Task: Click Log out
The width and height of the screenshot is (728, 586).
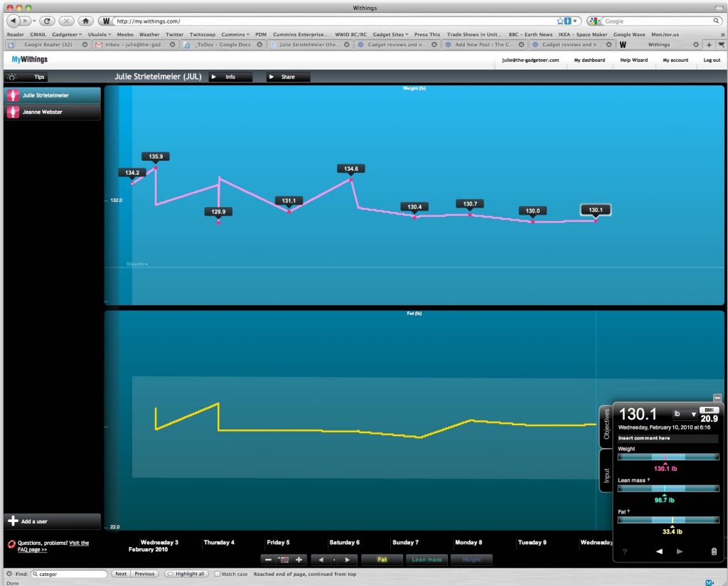Action: (712, 60)
